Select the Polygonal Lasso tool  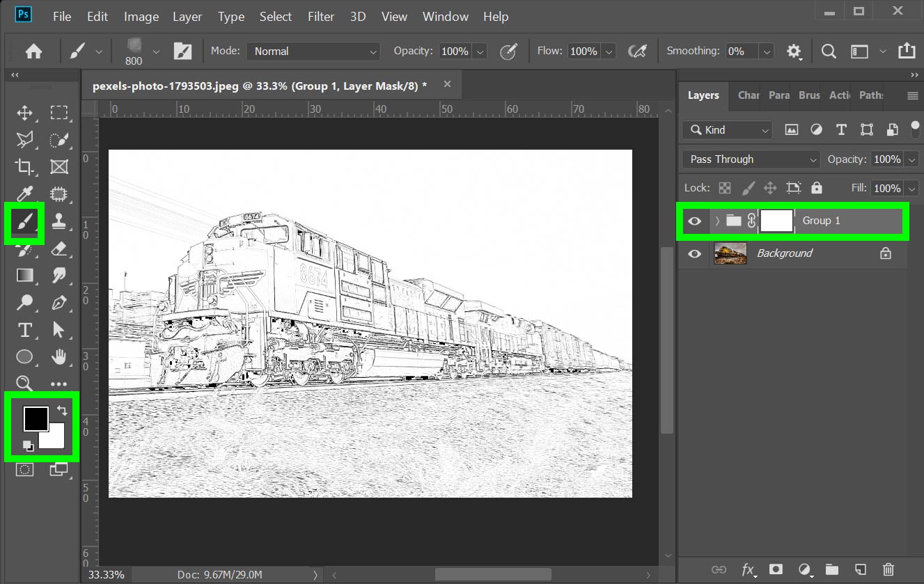24,140
